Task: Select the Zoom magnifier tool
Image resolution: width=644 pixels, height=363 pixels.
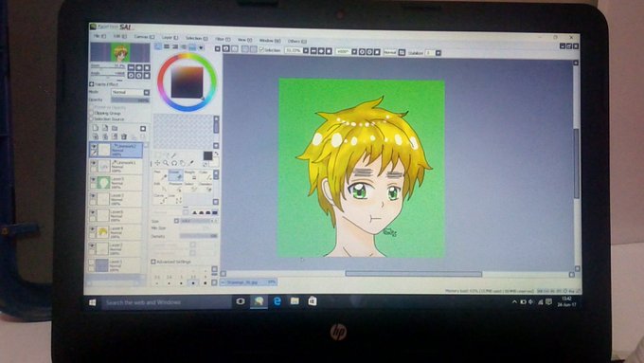Action: pos(166,163)
